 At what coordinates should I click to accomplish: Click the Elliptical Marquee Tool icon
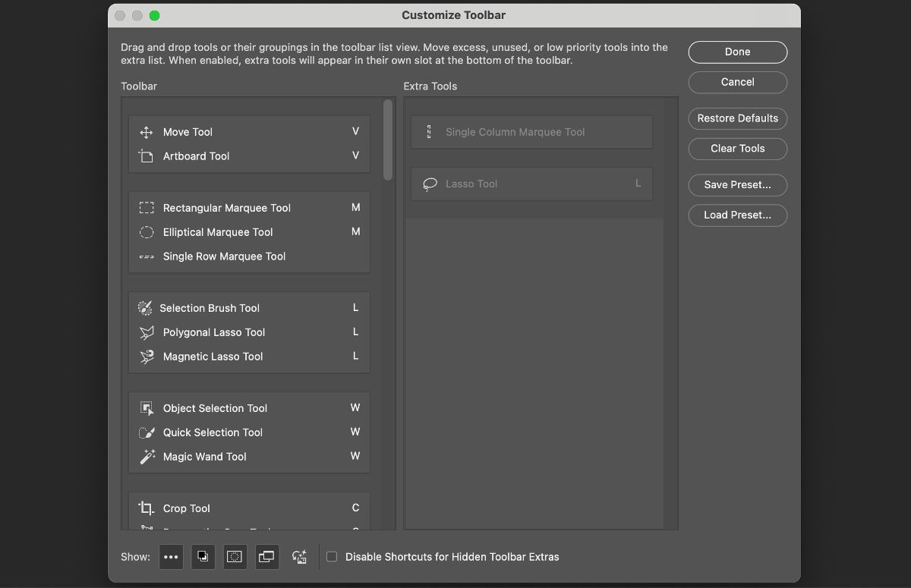coord(146,232)
